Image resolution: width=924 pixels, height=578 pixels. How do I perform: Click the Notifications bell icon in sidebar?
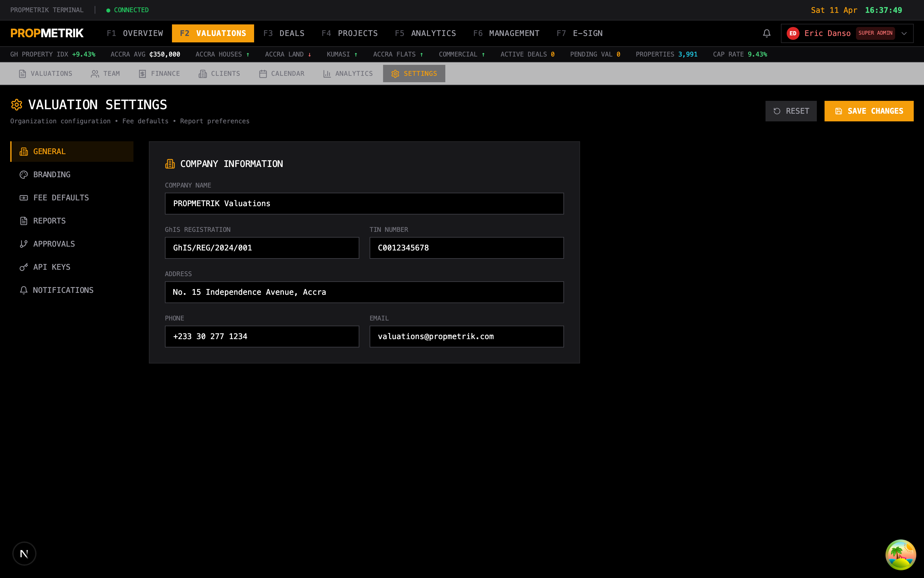(x=24, y=290)
